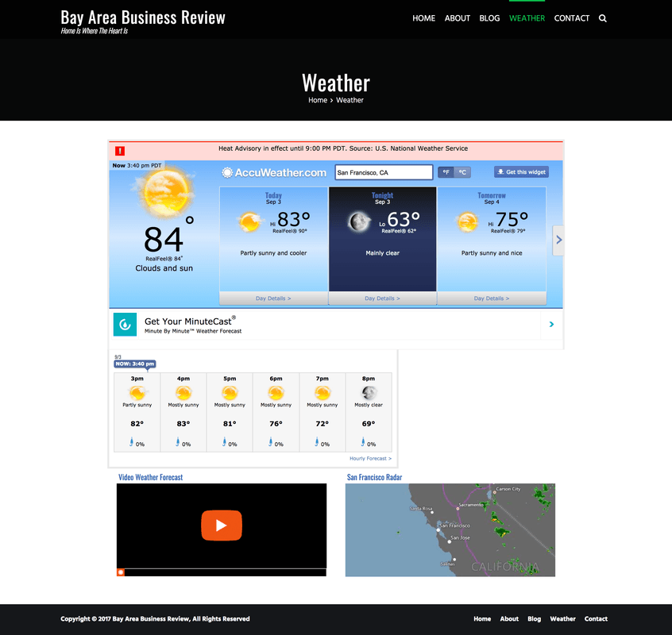This screenshot has height=635, width=672.
Task: Switch temperature units to Celsius
Action: [x=462, y=172]
